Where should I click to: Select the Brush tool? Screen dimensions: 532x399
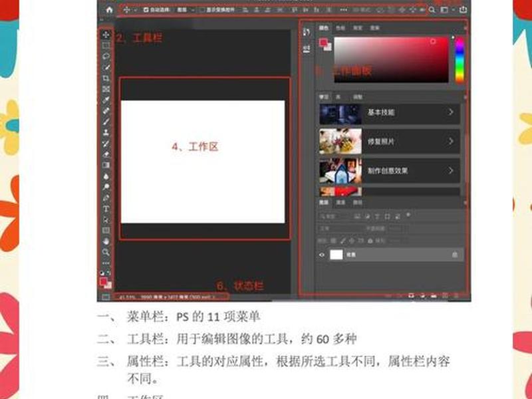(106, 122)
